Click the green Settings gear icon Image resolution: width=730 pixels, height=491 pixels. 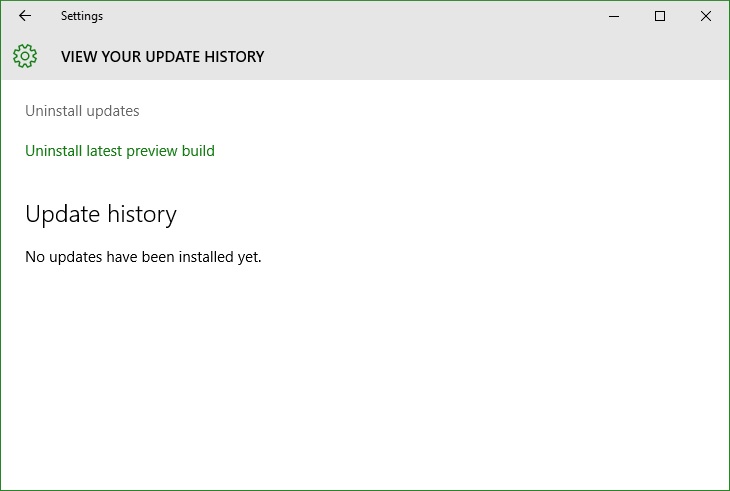[25, 56]
